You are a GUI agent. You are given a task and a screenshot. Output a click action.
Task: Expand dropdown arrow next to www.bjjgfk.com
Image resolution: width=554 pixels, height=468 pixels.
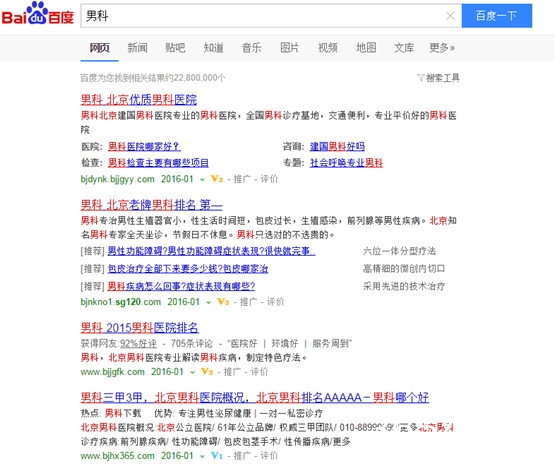[x=192, y=373]
